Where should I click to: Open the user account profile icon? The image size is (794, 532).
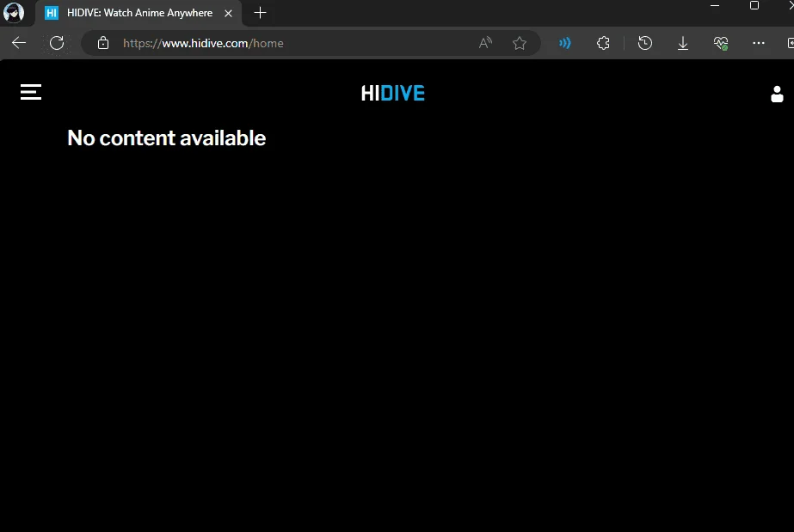777,94
